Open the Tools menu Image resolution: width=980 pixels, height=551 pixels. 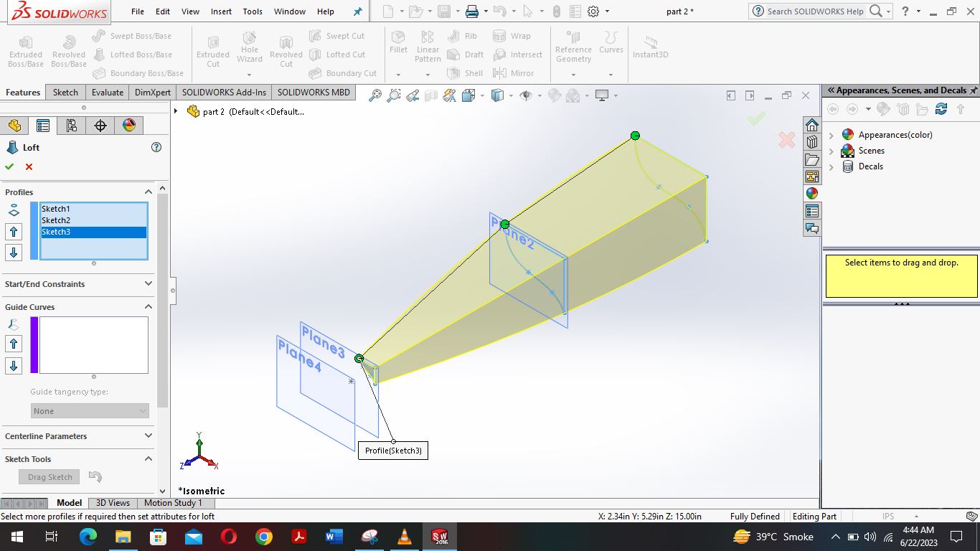coord(253,11)
